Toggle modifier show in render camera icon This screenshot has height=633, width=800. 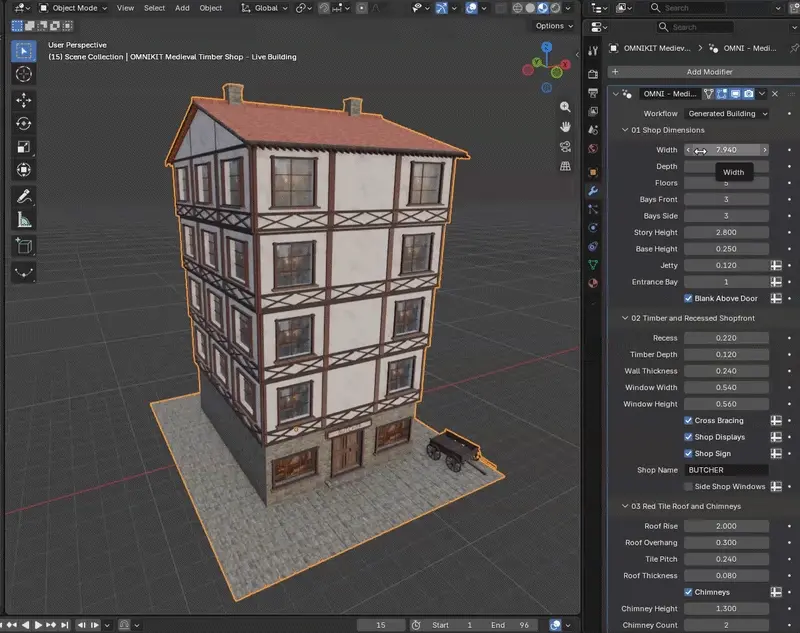[x=748, y=94]
